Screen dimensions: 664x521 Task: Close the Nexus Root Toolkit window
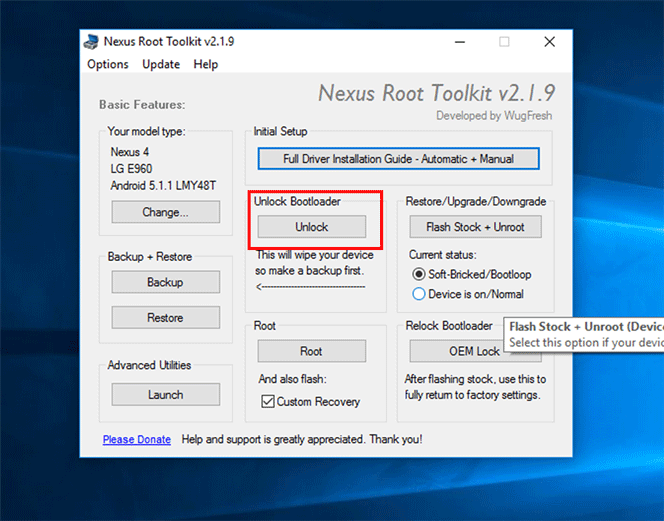[550, 42]
